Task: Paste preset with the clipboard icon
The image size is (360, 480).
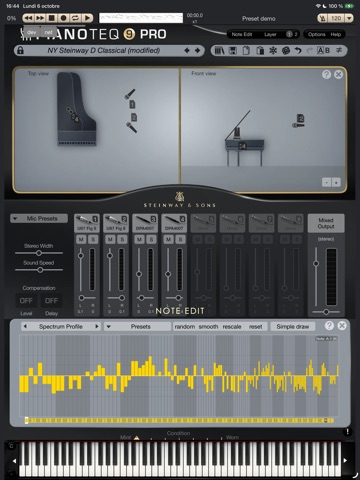Action: click(260, 51)
